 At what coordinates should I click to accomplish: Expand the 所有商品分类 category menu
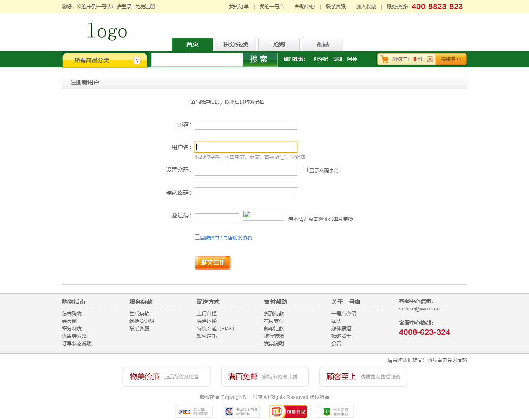92,60
